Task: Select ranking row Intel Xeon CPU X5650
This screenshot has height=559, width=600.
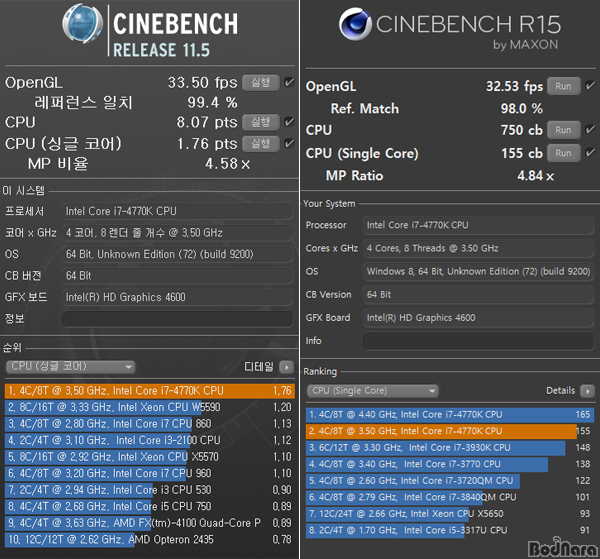Action: coord(450,514)
